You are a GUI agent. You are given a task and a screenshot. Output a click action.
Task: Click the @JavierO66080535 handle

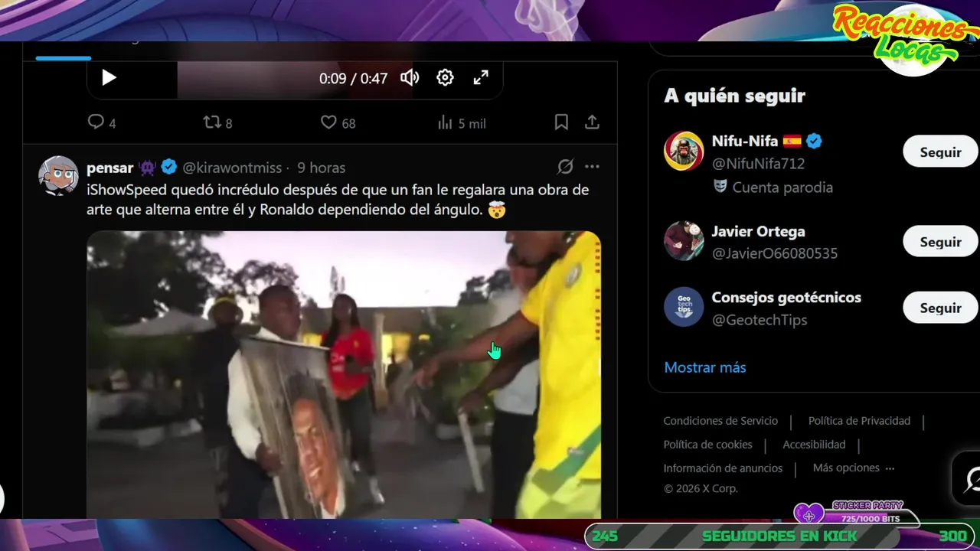[775, 253]
